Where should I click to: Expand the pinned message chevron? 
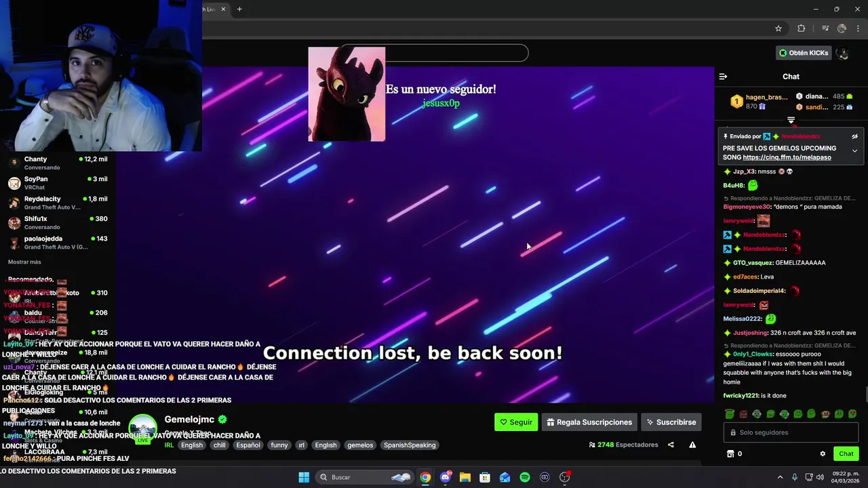[x=854, y=151]
